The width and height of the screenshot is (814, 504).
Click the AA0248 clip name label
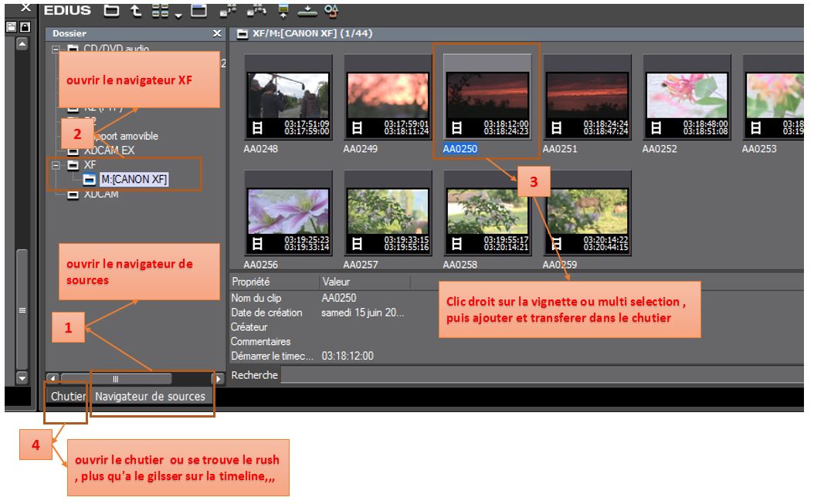260,149
